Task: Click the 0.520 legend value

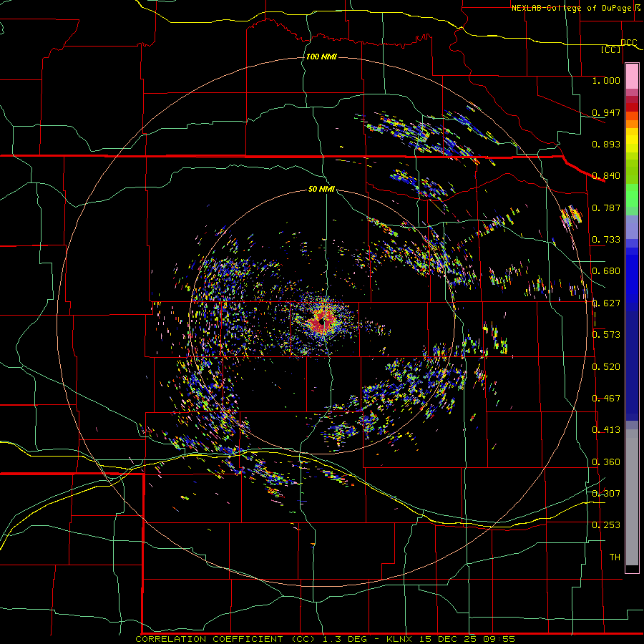Action: [x=606, y=367]
